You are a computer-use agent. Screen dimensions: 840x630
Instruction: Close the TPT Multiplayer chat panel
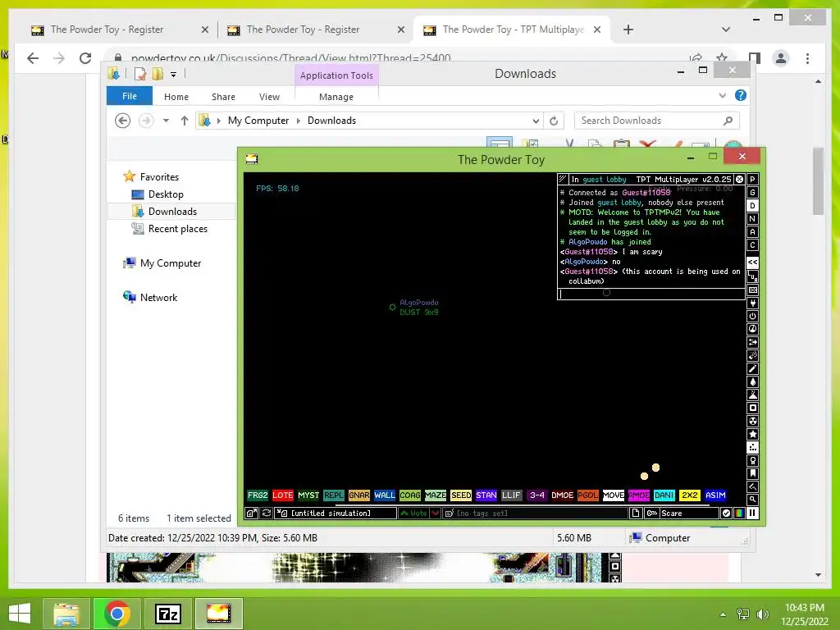(x=739, y=180)
